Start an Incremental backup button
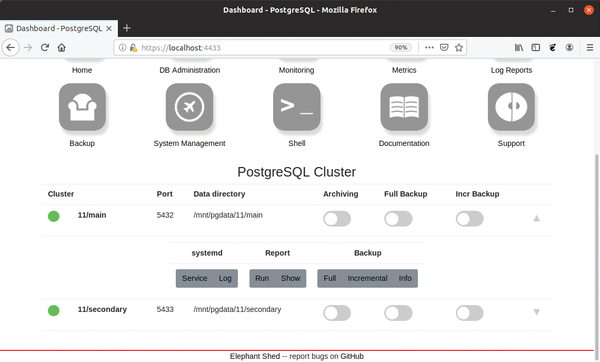 point(367,278)
